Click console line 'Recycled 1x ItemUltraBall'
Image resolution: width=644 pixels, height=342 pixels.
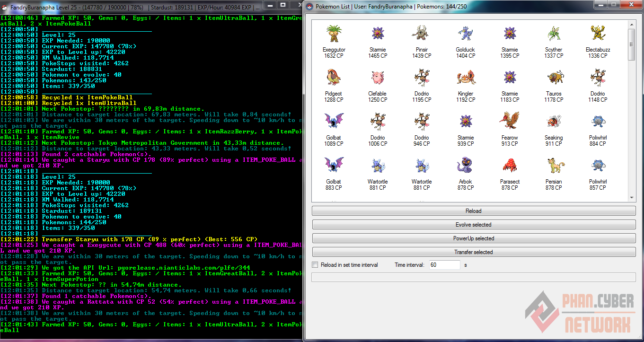(69, 103)
